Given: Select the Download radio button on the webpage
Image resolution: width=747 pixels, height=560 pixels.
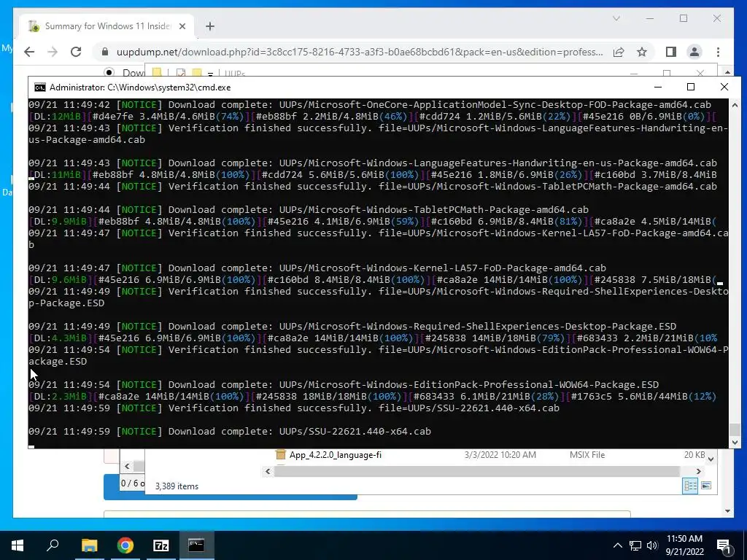Looking at the screenshot, I should (x=109, y=72).
